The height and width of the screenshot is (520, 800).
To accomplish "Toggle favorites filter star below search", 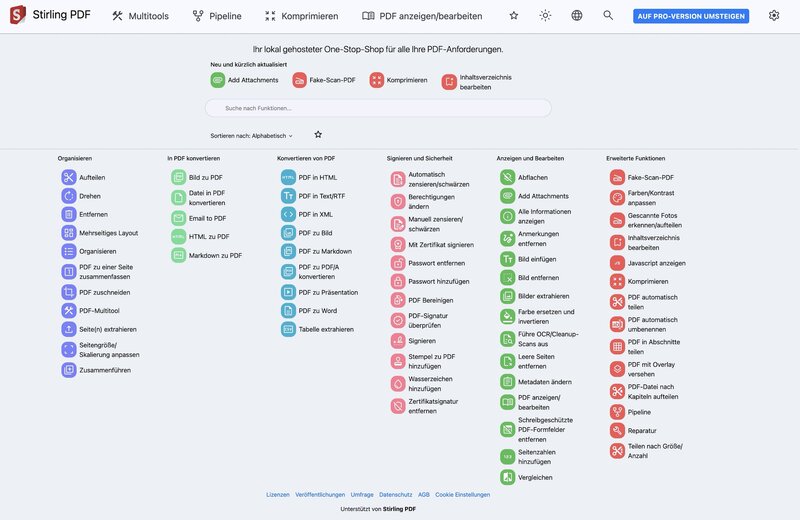I will point(318,134).
